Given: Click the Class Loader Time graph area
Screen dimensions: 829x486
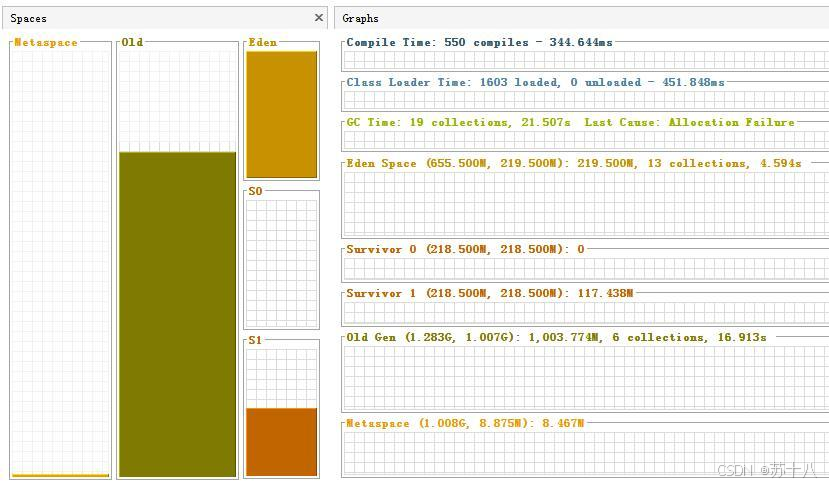Looking at the screenshot, I should 586,100.
